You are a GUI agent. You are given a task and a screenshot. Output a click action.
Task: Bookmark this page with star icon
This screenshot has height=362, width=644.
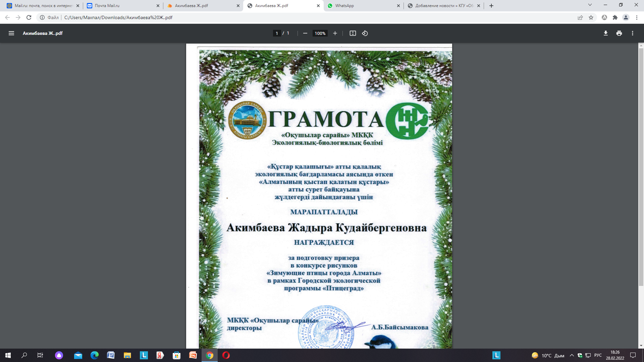[591, 17]
